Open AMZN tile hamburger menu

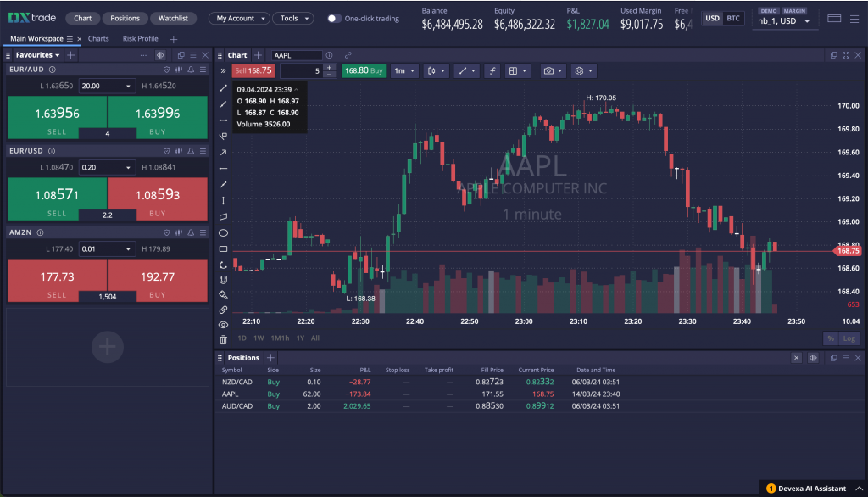(x=203, y=232)
